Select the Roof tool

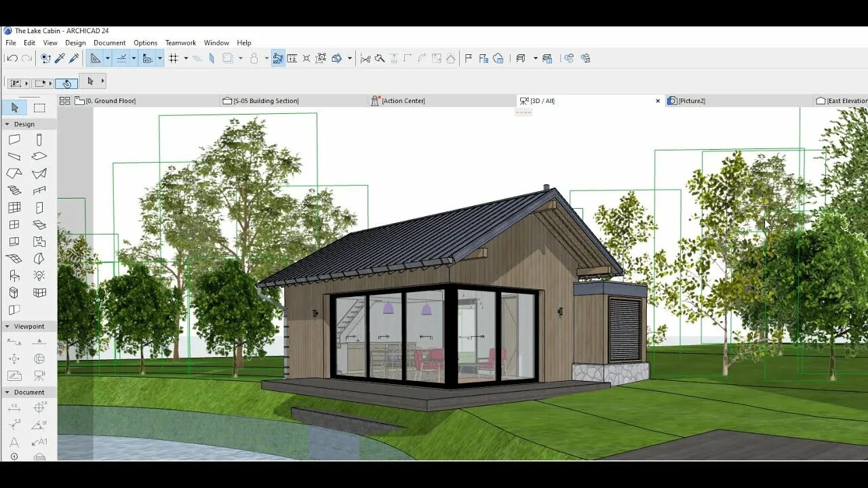coord(14,174)
